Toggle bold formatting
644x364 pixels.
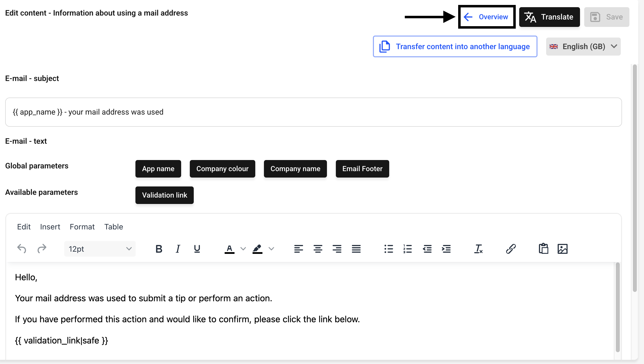[159, 249]
